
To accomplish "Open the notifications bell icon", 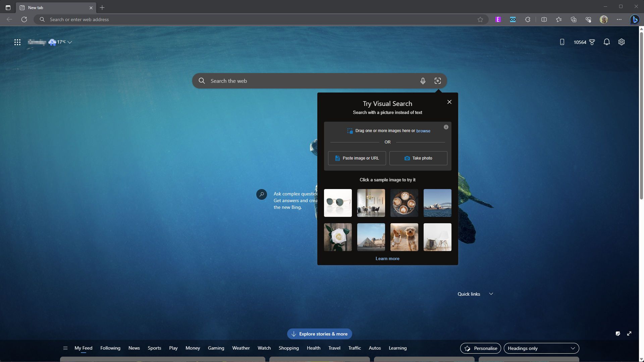I will 606,42.
